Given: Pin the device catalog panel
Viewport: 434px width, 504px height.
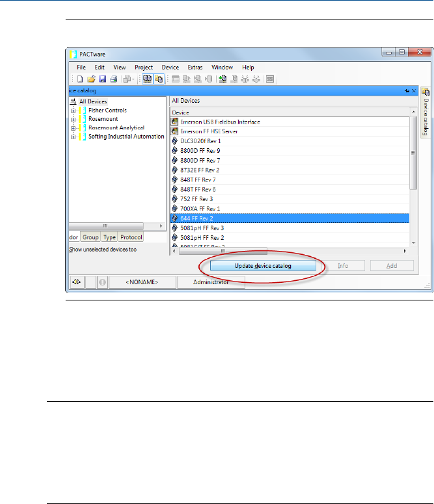Looking at the screenshot, I should point(407,91).
